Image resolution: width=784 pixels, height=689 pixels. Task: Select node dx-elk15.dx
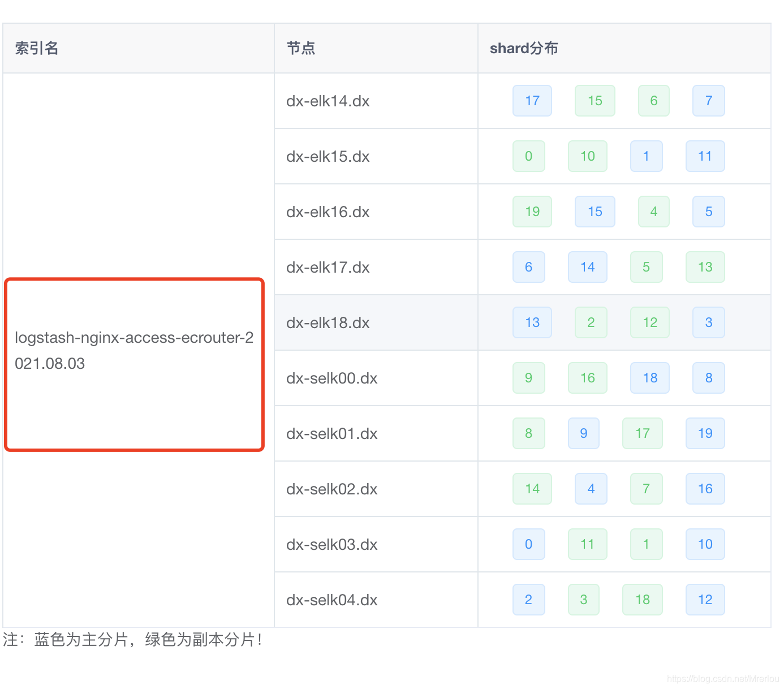point(328,157)
